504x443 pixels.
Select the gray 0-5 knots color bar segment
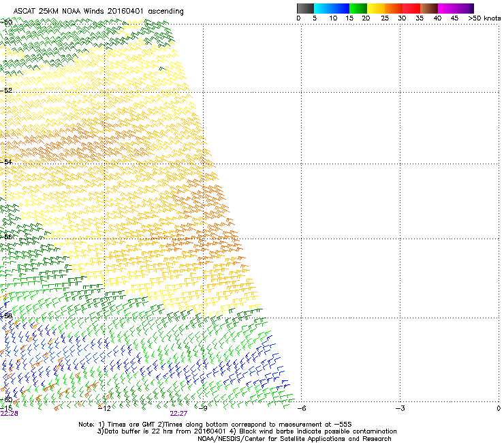(305, 8)
